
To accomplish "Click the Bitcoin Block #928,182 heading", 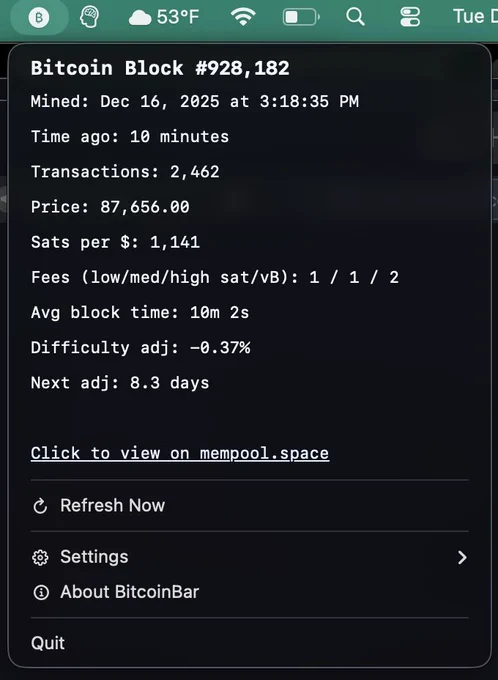I will (160, 68).
